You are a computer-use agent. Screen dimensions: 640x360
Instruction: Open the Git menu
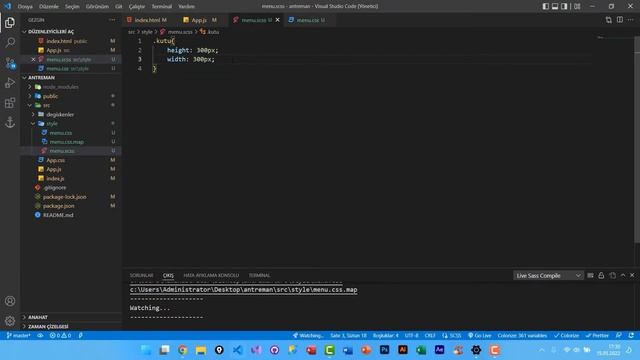[118, 6]
